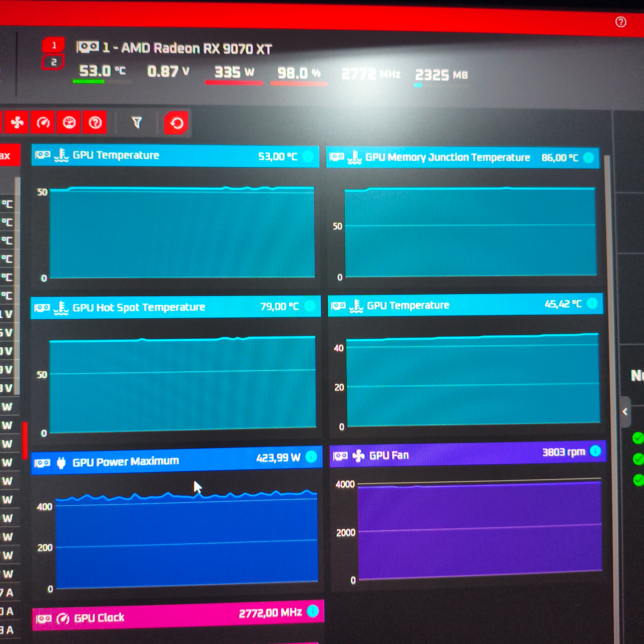Click the left sensor list scrollbar
This screenshot has height=644, width=644.
tap(18, 286)
